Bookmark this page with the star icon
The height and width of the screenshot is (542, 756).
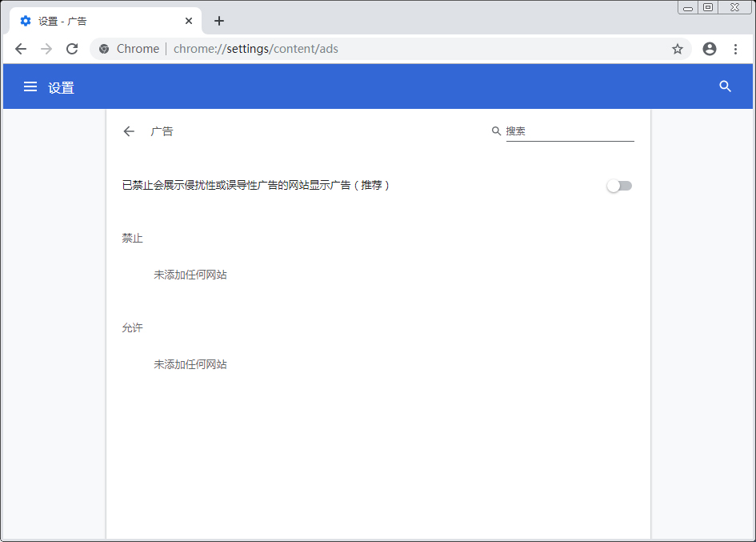(678, 49)
